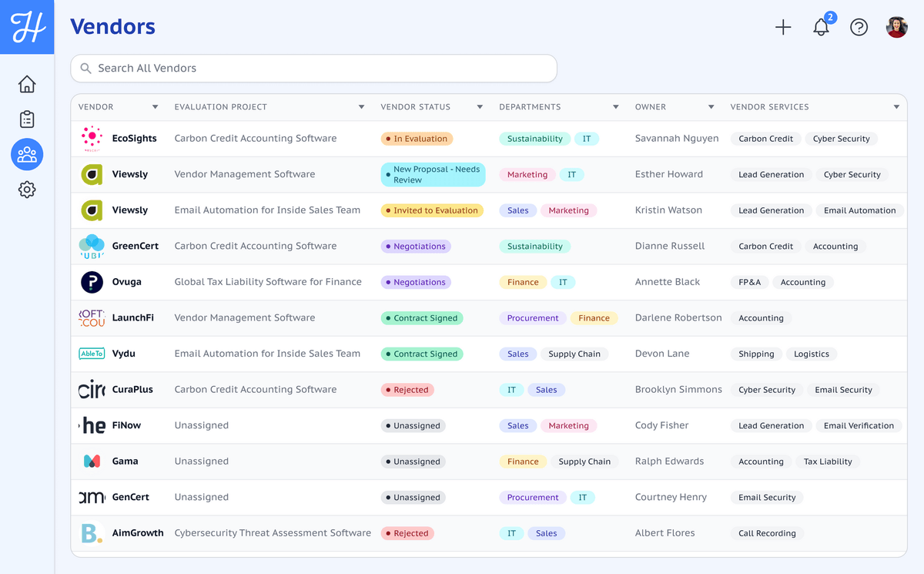Click the user profile avatar
This screenshot has height=574, width=924.
pos(896,28)
